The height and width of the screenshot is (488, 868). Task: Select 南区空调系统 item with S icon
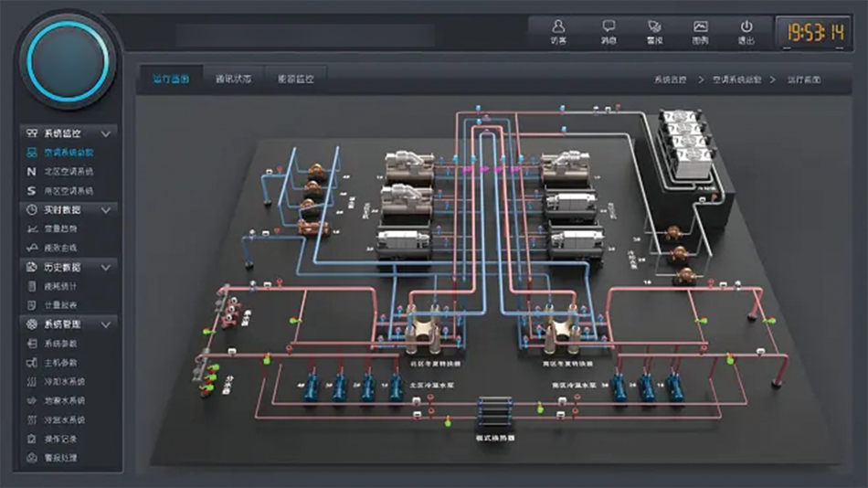(x=69, y=191)
